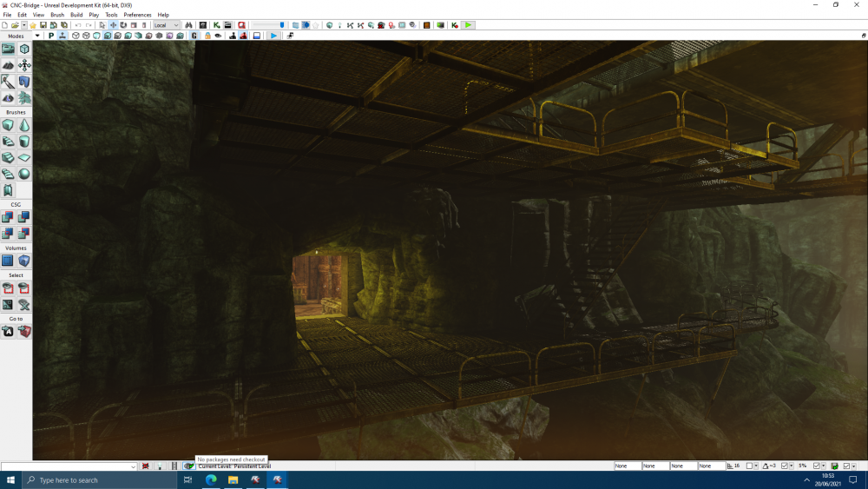Open File Explorer from taskbar
The width and height of the screenshot is (868, 489).
point(233,480)
